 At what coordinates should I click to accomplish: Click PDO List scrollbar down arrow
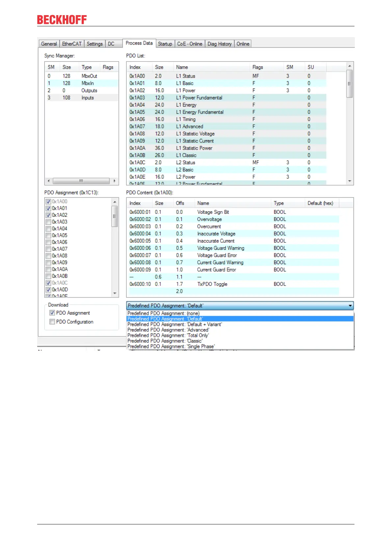[350, 181]
